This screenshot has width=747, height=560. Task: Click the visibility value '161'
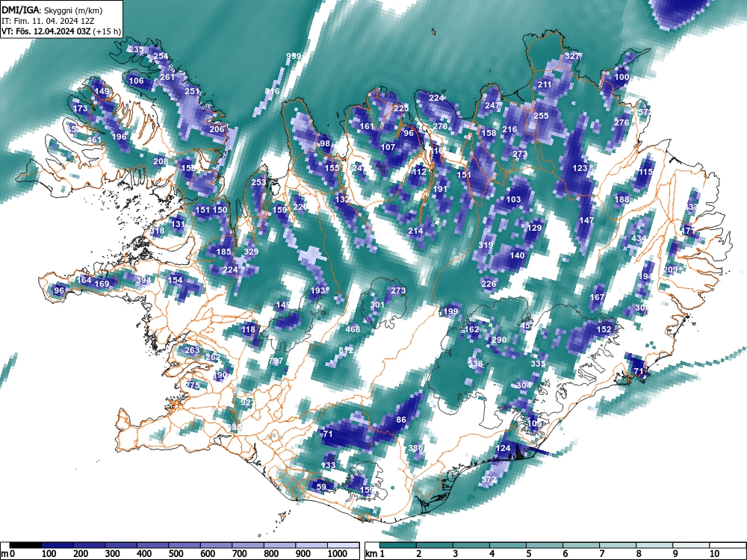(x=367, y=127)
